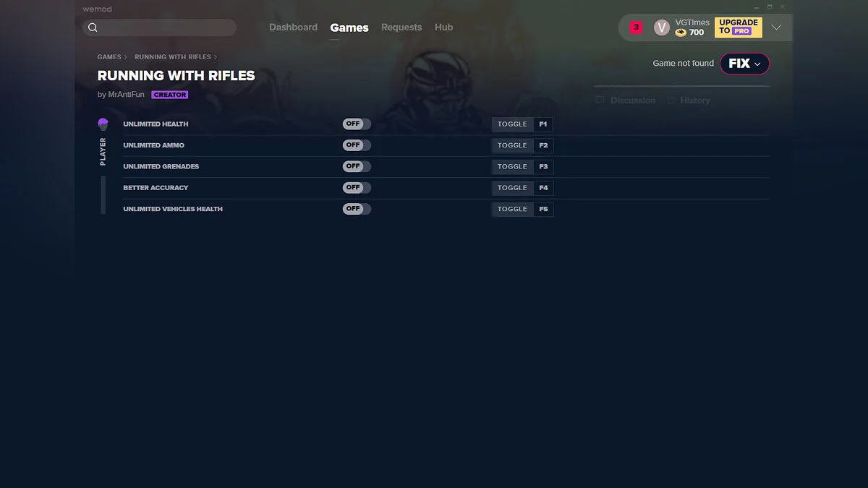Click the Player category lightbulb icon
Viewport: 868px width, 488px height.
coord(103,124)
